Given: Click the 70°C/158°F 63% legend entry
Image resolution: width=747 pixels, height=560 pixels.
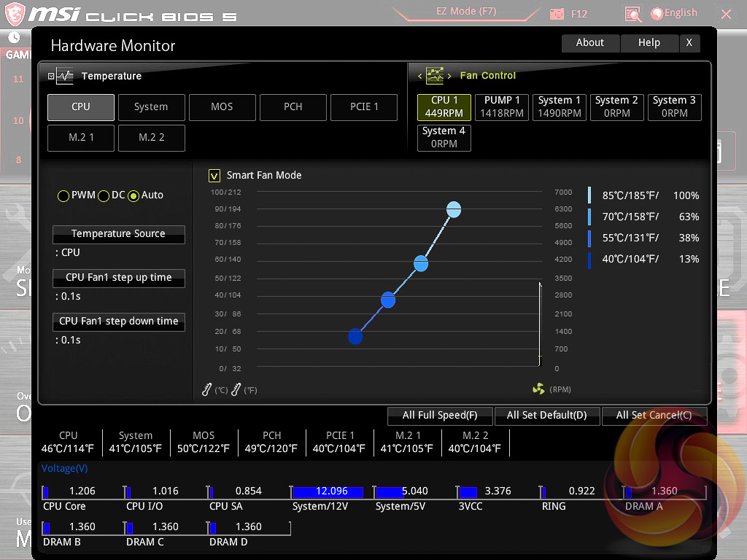Looking at the screenshot, I should [x=643, y=217].
